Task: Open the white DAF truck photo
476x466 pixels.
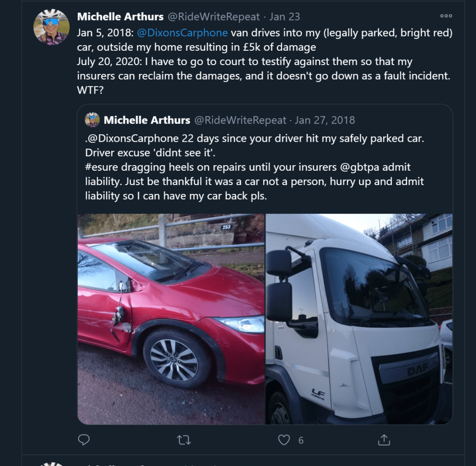Action: [359, 319]
